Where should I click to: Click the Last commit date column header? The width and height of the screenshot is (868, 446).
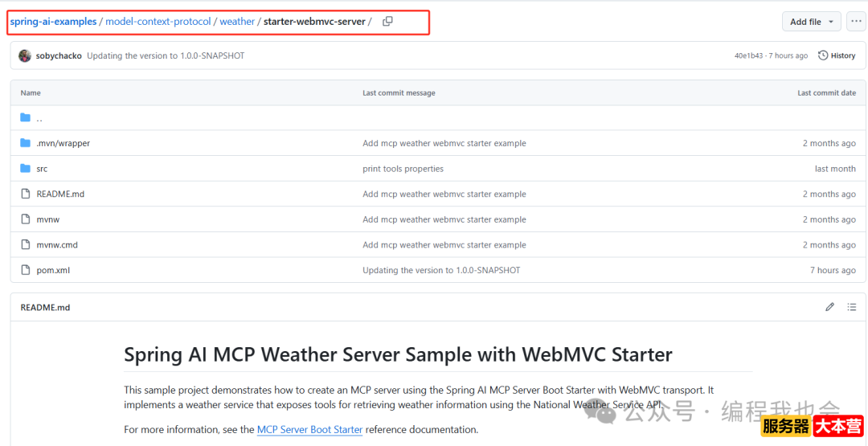coord(826,93)
